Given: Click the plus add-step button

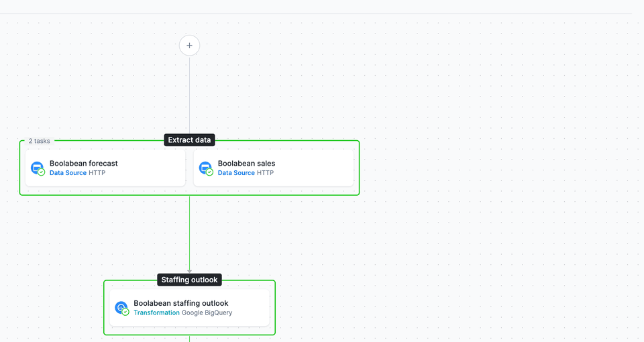Looking at the screenshot, I should pos(189,46).
